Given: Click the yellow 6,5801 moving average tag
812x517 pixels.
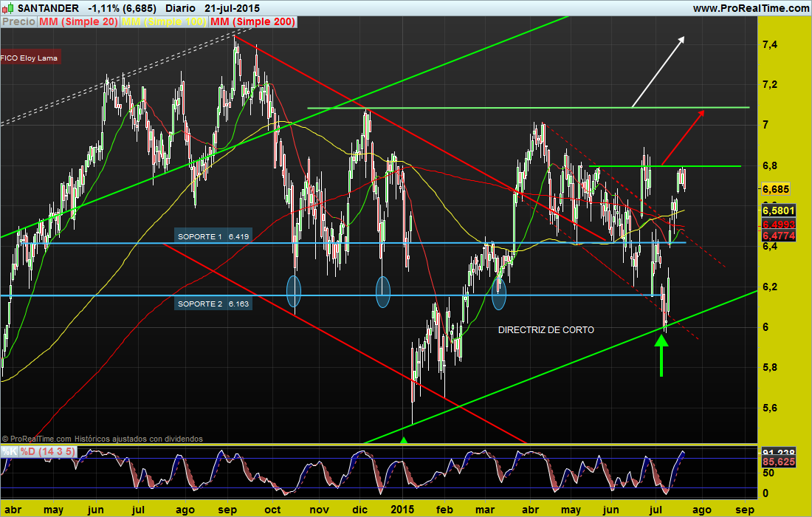Looking at the screenshot, I should pos(778,210).
